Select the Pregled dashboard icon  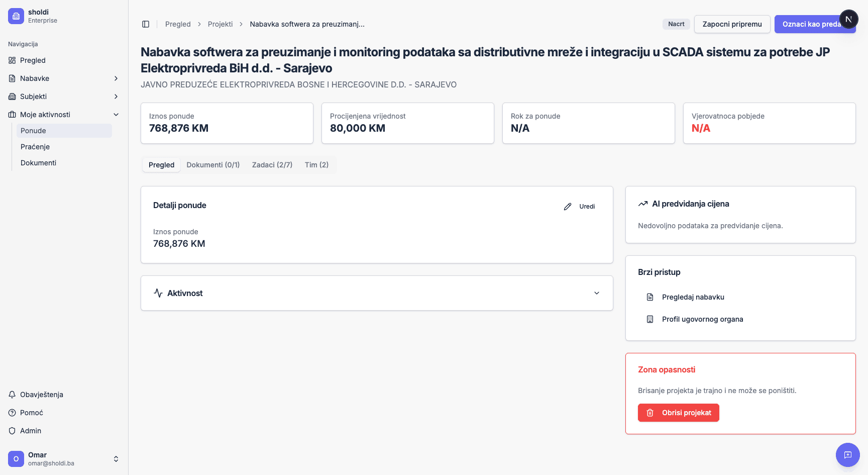12,60
